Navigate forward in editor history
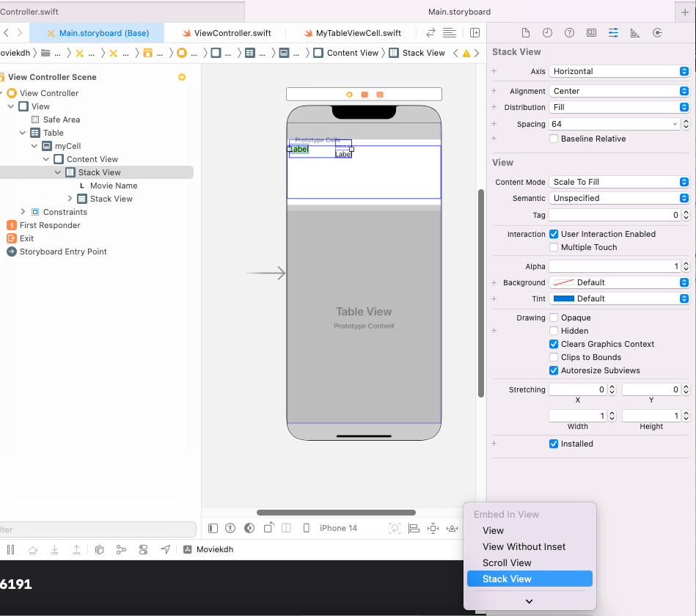The width and height of the screenshot is (696, 616). tap(20, 33)
